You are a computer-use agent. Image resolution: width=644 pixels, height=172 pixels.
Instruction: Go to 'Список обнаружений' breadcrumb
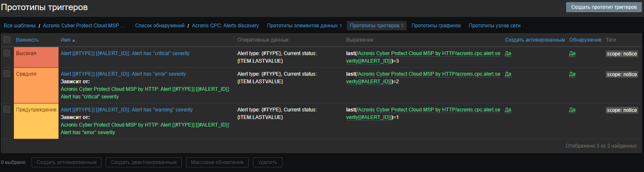[160, 26]
